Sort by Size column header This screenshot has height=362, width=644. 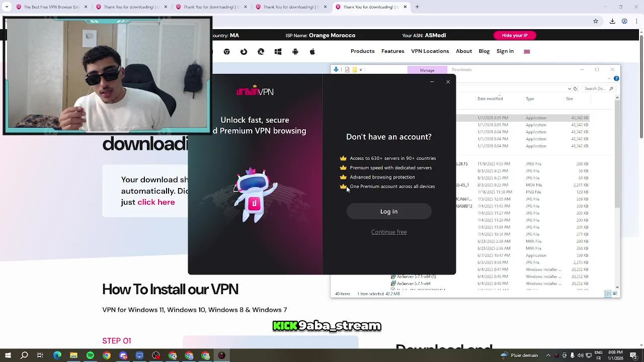click(x=570, y=99)
